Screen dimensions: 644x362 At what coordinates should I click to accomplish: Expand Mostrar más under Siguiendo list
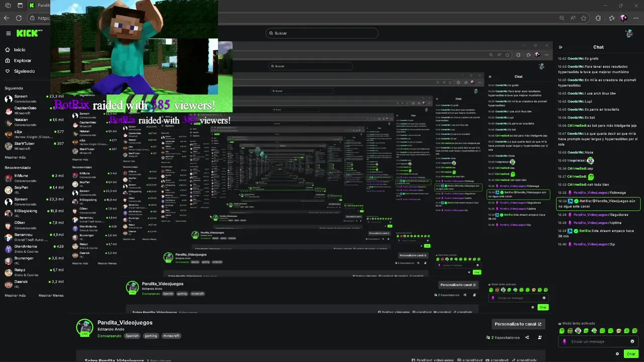click(15, 157)
